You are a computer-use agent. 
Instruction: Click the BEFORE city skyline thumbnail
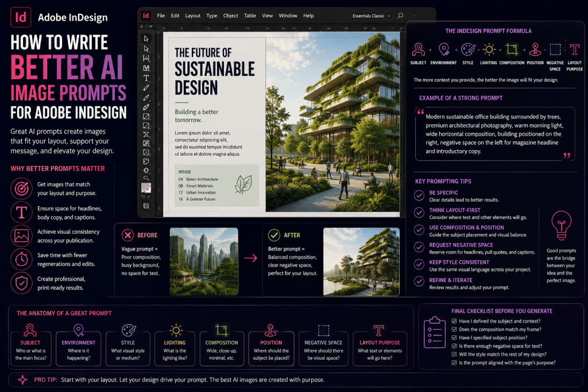click(204, 262)
